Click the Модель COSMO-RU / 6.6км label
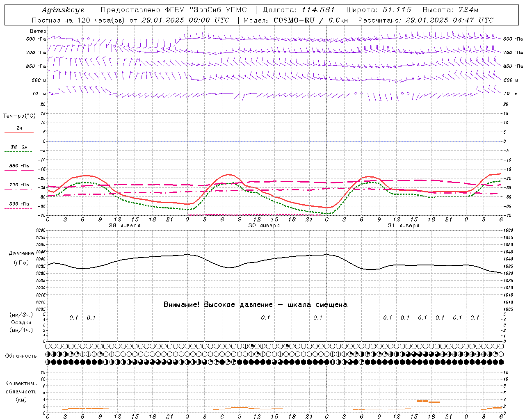The height and width of the screenshot is (420, 525). point(296,20)
